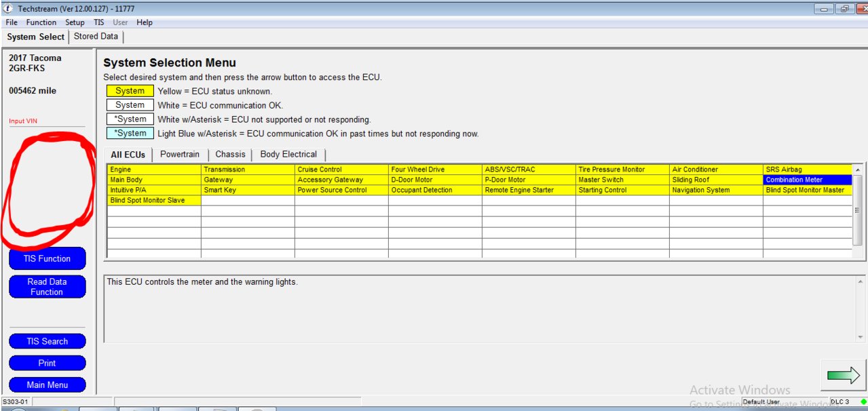Pick the ABS/VSC/TRAC system

529,170
